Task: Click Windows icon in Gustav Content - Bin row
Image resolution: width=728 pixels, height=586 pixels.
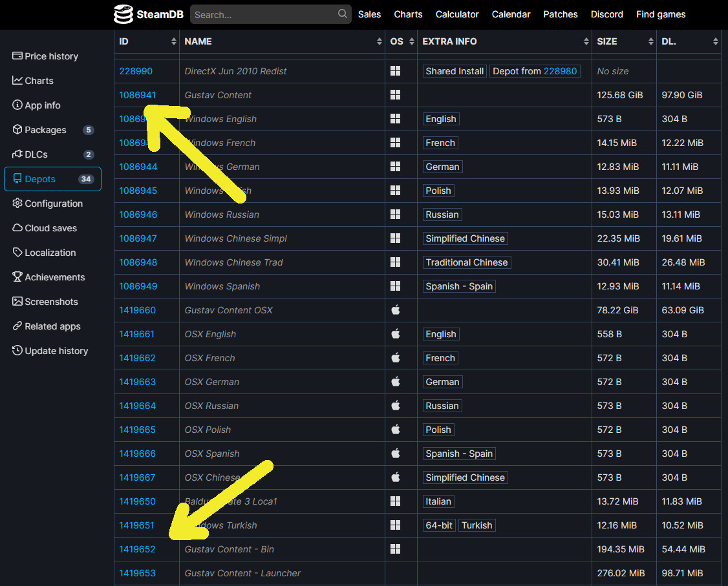Action: pyautogui.click(x=395, y=549)
